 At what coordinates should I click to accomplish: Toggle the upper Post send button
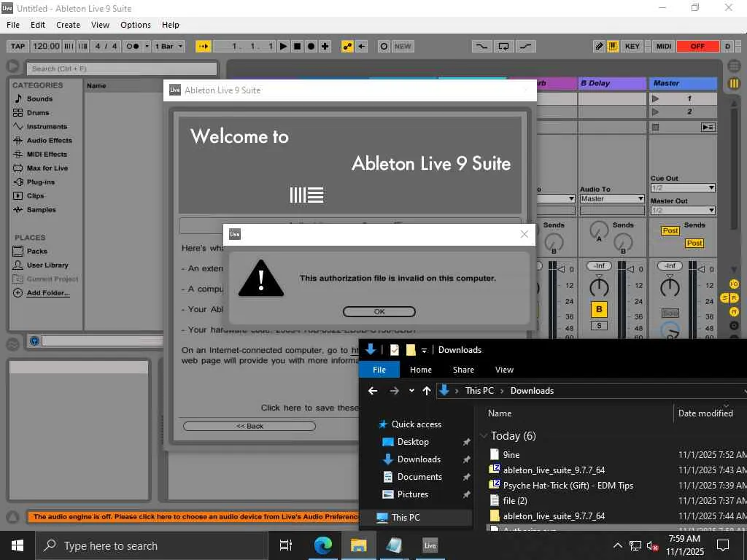(670, 230)
